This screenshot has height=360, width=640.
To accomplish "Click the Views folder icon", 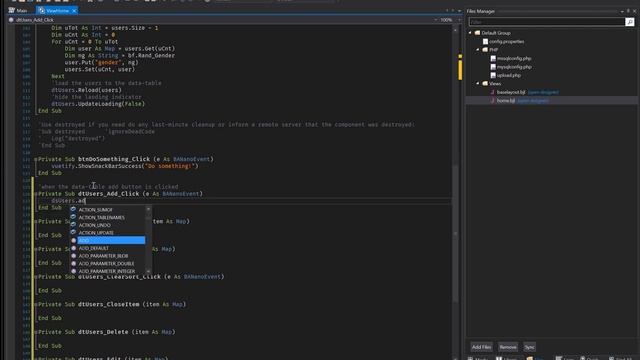I will [485, 83].
